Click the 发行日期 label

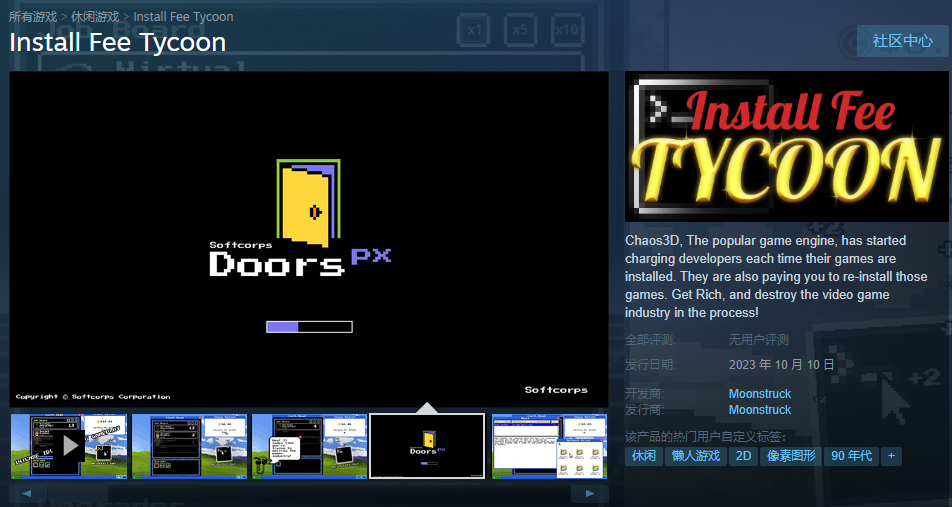pyautogui.click(x=650, y=364)
